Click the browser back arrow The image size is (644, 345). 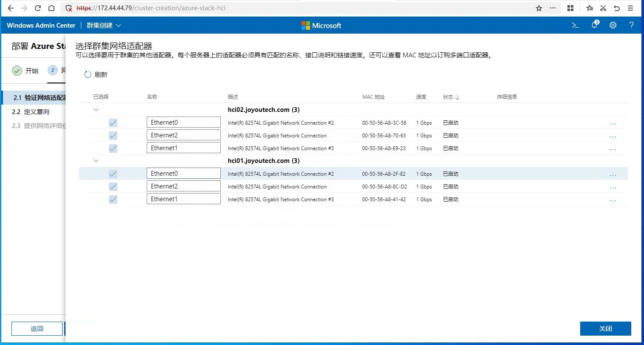pyautogui.click(x=11, y=8)
